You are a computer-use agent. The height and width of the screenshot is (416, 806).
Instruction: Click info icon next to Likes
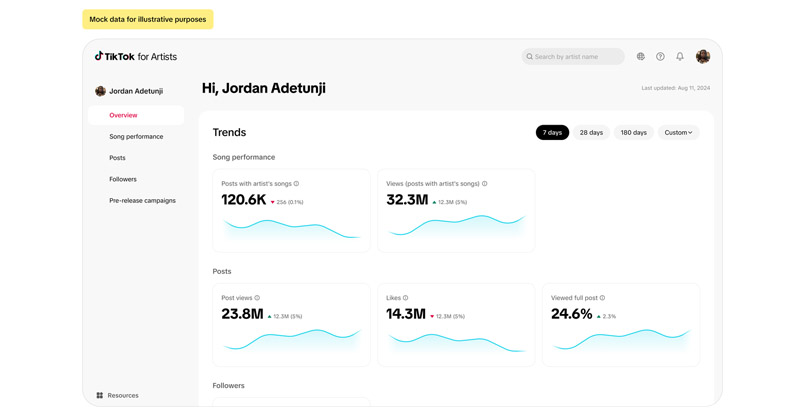click(x=406, y=298)
